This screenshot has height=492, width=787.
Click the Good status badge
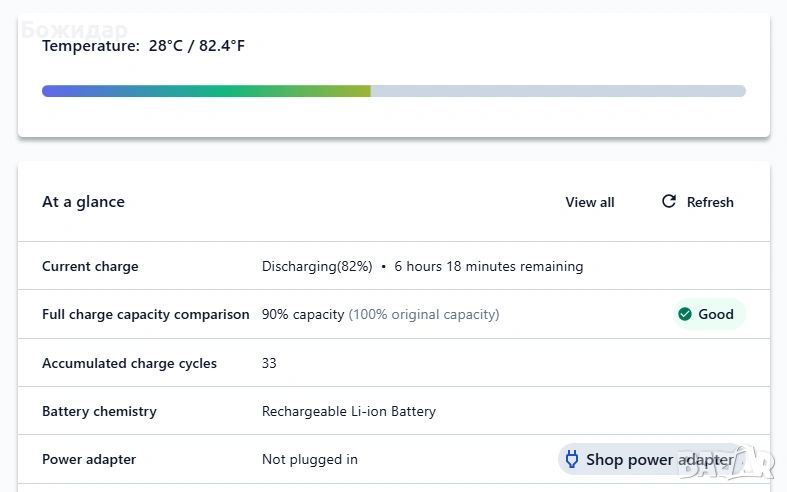[x=709, y=314]
